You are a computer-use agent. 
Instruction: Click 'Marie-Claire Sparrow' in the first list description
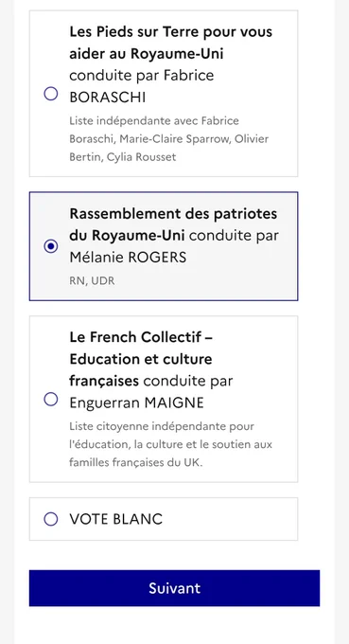tap(175, 139)
